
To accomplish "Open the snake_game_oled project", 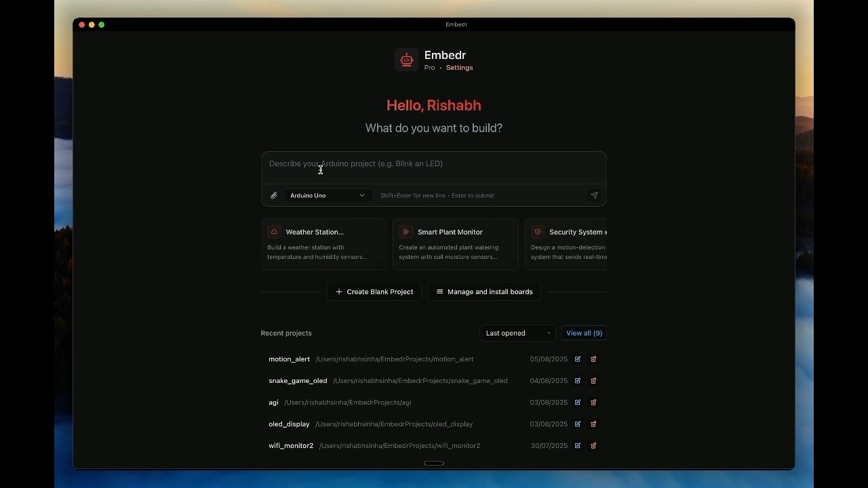I will click(434, 381).
